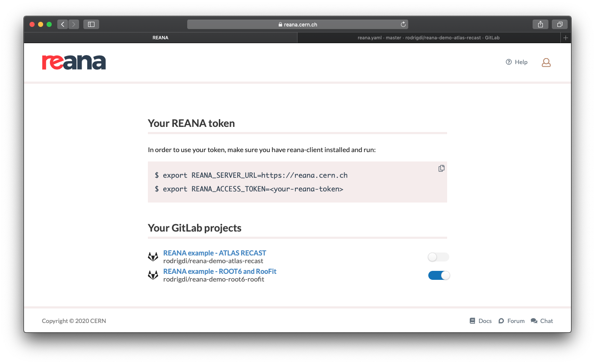Click the Safari share icon
This screenshot has height=364, width=595.
[540, 24]
